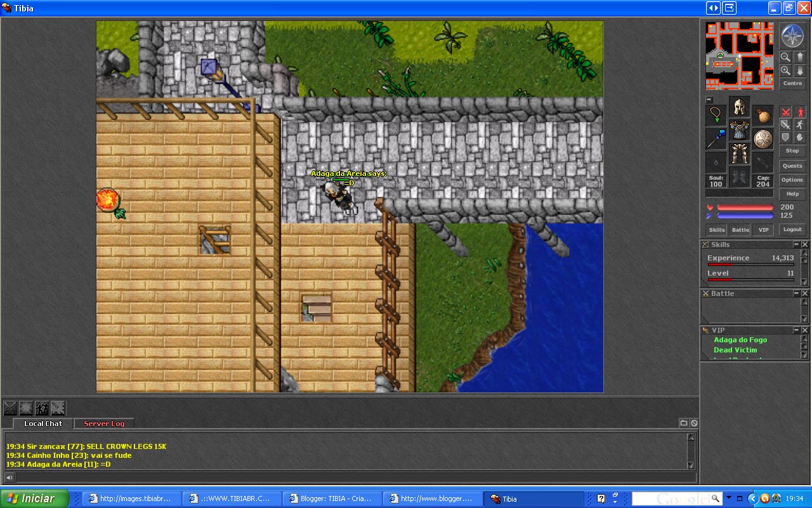
Task: Click the Google toolbar search field
Action: coord(672,498)
